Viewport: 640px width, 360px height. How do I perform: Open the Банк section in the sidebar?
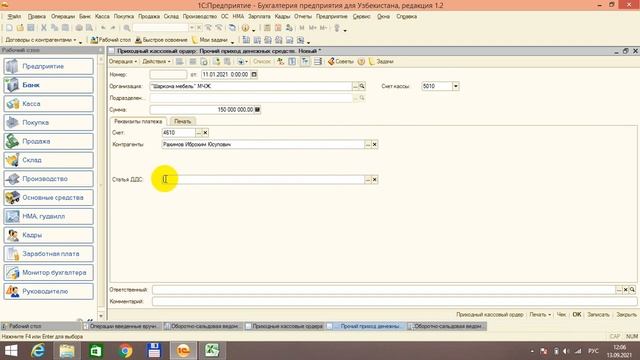[49, 85]
